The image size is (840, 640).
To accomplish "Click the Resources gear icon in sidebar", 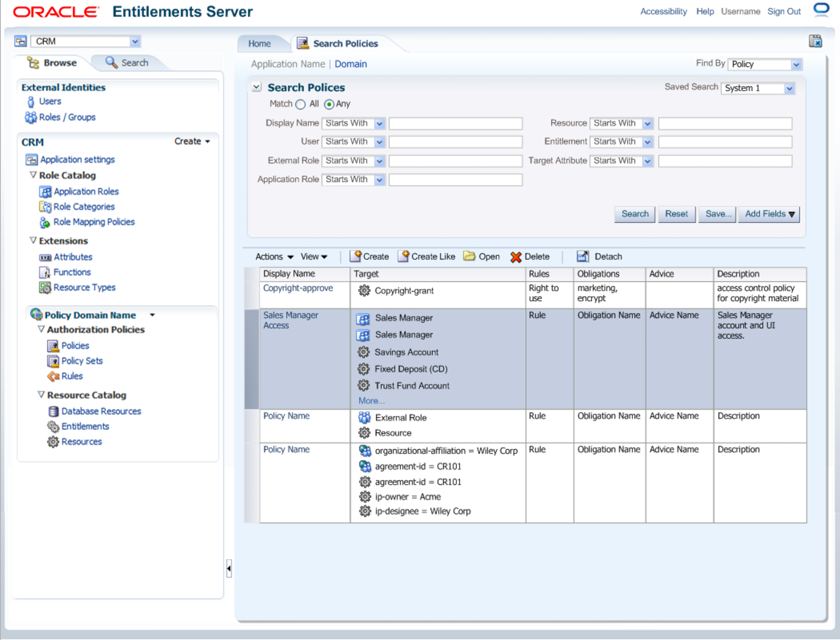I will (53, 442).
